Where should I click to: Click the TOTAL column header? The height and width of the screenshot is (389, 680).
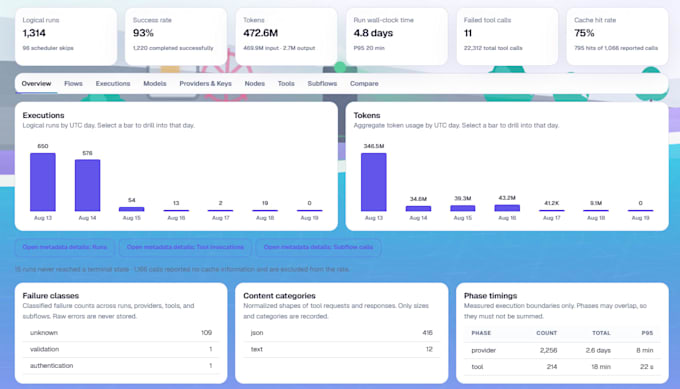(602, 333)
